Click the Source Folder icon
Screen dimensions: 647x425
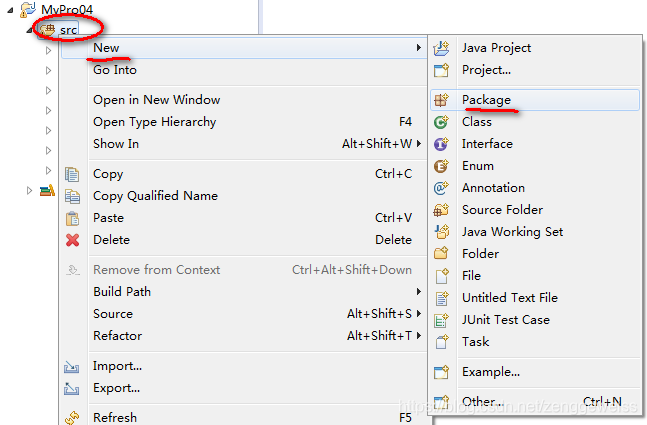click(441, 210)
